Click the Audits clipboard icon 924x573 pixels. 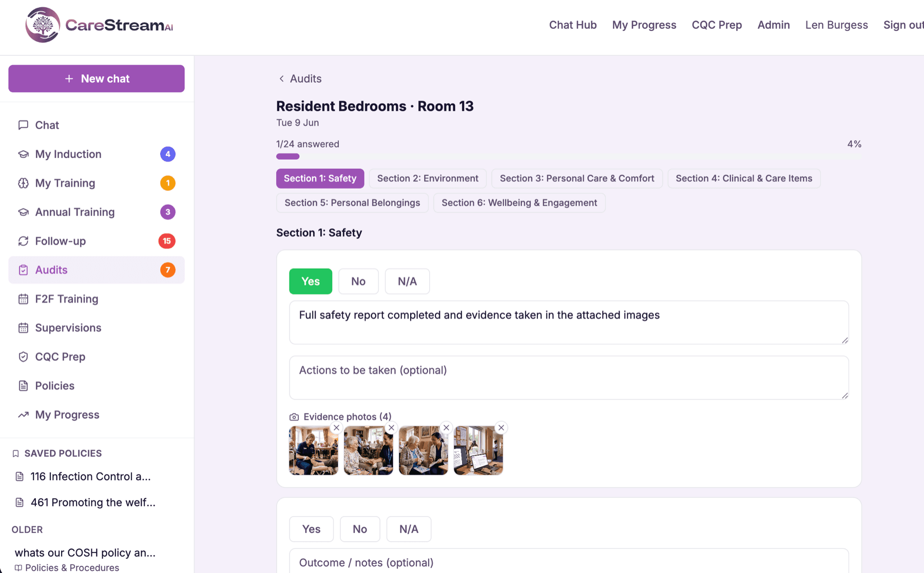click(x=23, y=270)
